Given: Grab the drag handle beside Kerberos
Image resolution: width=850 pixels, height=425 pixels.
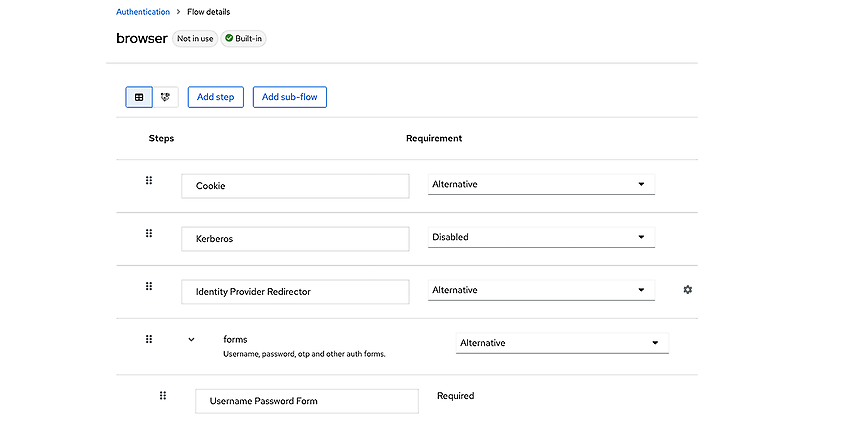Looking at the screenshot, I should (149, 233).
